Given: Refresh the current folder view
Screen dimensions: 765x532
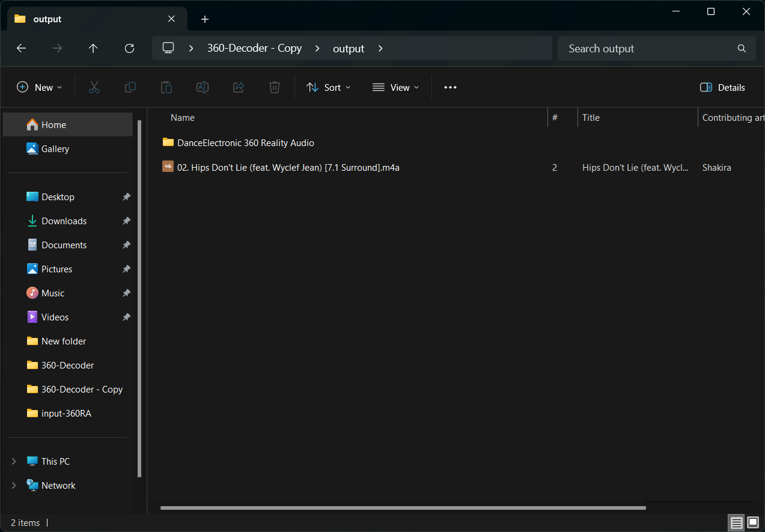Looking at the screenshot, I should point(129,49).
